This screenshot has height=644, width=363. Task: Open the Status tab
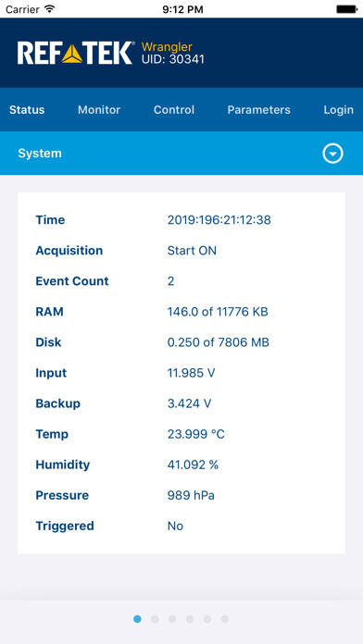27,110
